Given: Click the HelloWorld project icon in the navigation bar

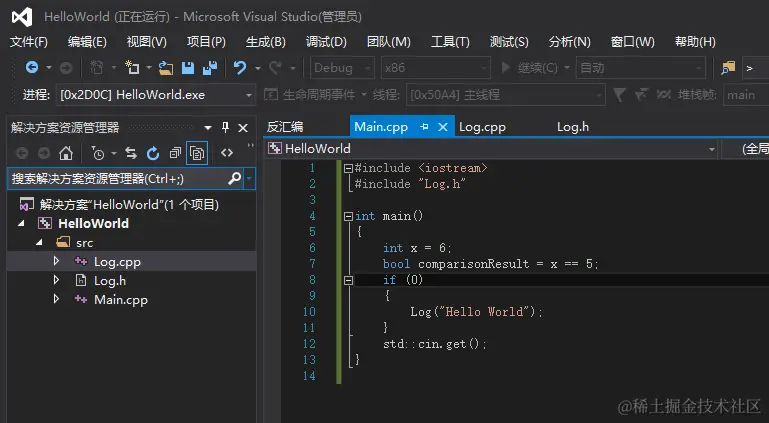Looking at the screenshot, I should [275, 149].
